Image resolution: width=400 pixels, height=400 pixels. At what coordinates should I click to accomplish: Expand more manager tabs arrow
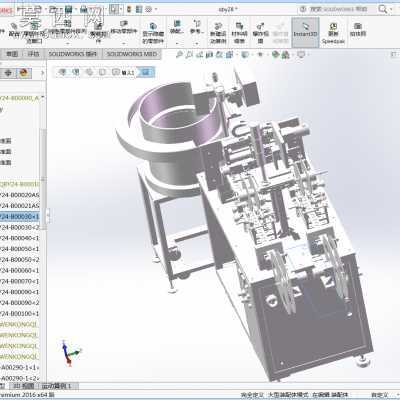(x=42, y=73)
